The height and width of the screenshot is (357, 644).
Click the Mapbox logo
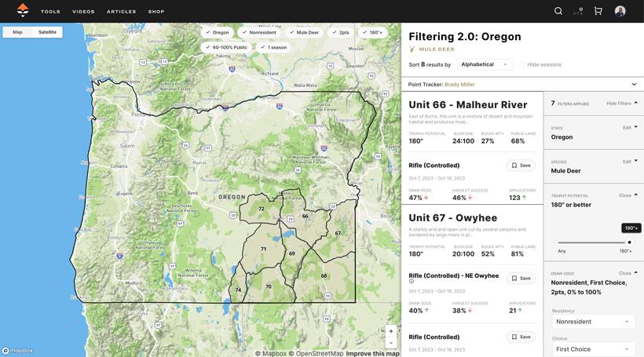[x=17, y=351]
